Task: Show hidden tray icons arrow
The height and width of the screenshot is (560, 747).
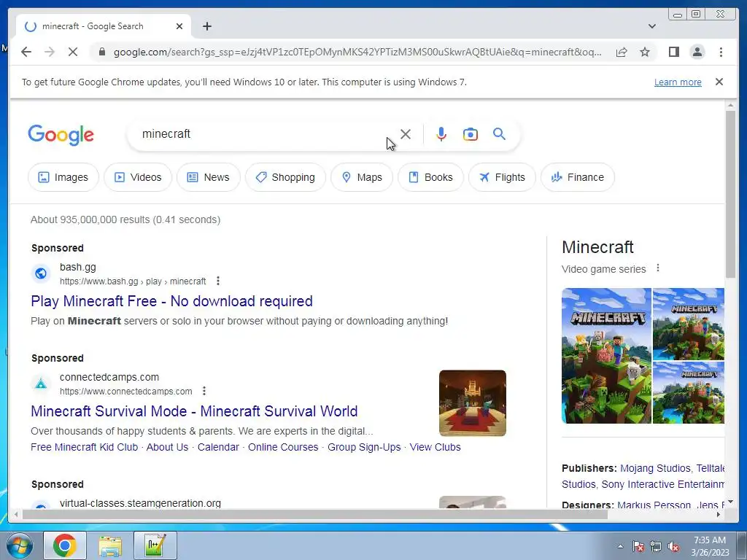Action: (x=620, y=546)
